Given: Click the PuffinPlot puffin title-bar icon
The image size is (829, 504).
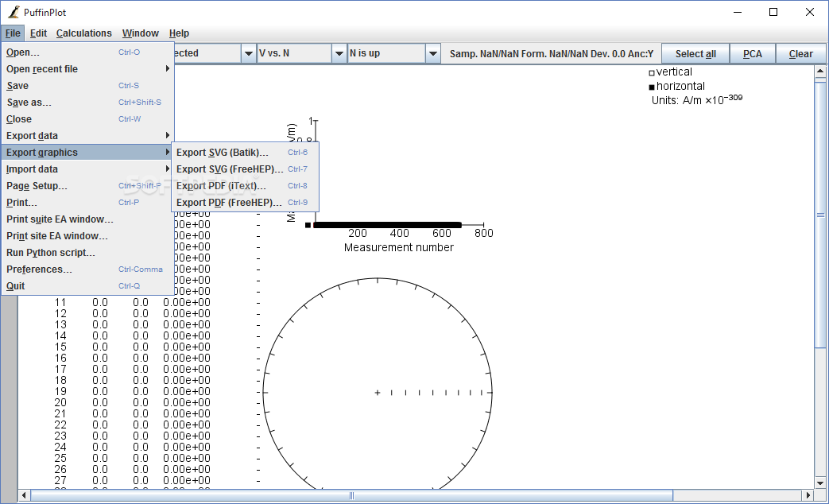Looking at the screenshot, I should coord(14,12).
